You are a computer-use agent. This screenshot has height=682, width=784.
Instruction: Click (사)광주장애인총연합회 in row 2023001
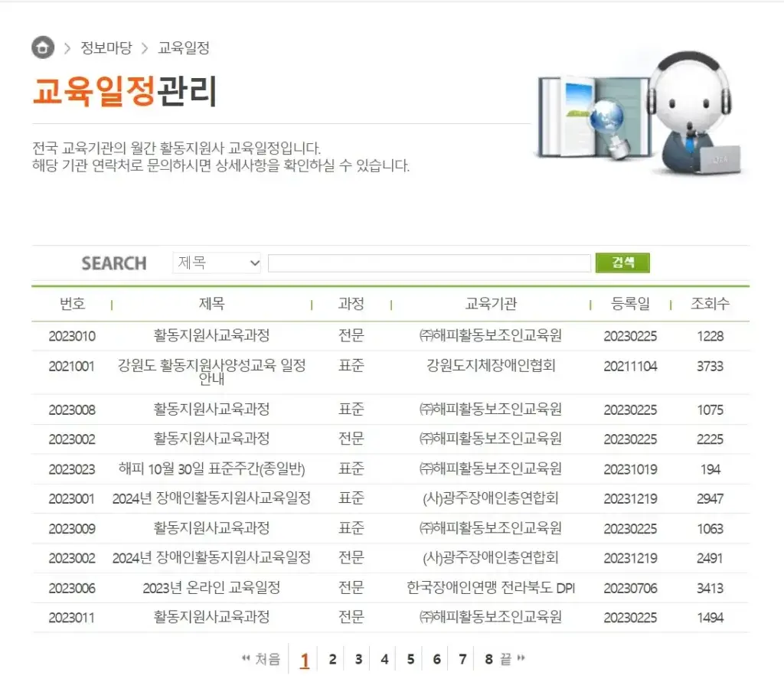pos(491,498)
